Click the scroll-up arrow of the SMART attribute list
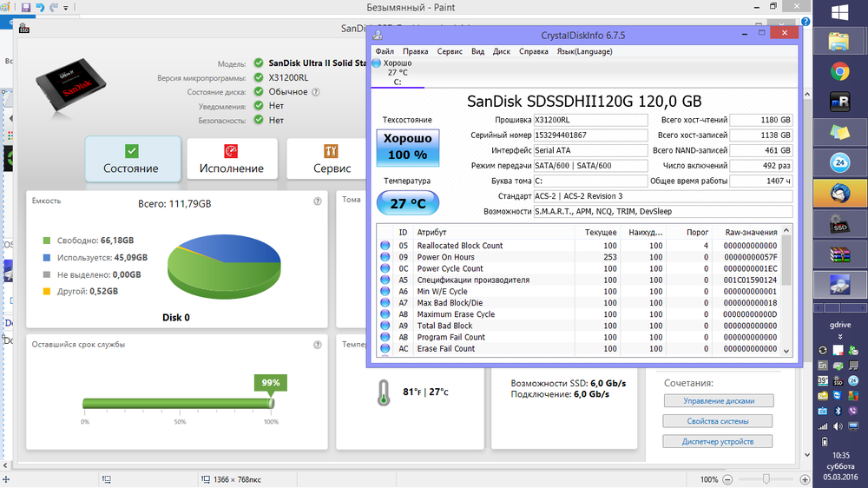The width and height of the screenshot is (868, 488). (786, 230)
